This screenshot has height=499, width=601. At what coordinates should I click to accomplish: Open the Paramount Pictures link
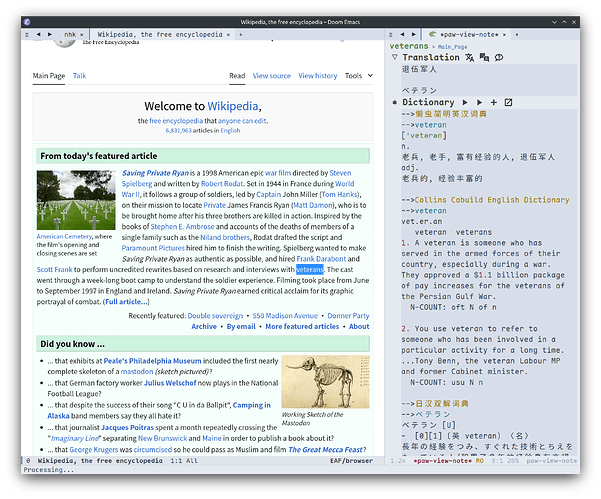[x=153, y=248]
